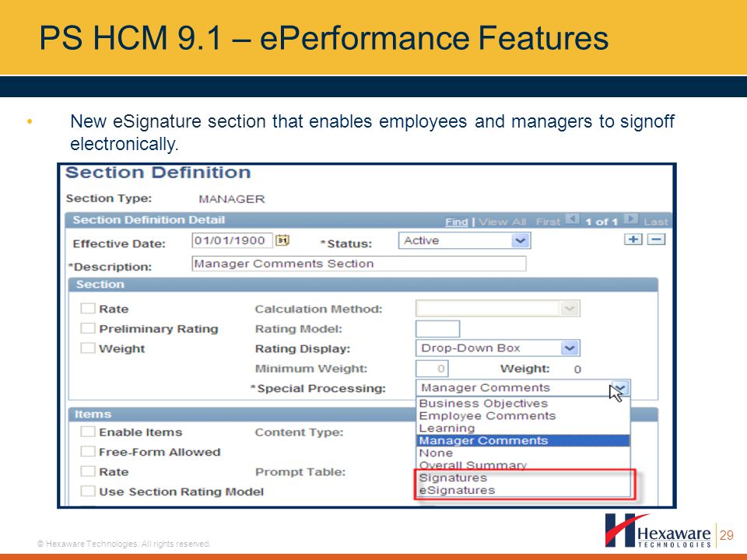Screen dimensions: 747x560
Task: Click the Section Definition page heading
Action: click(x=158, y=173)
